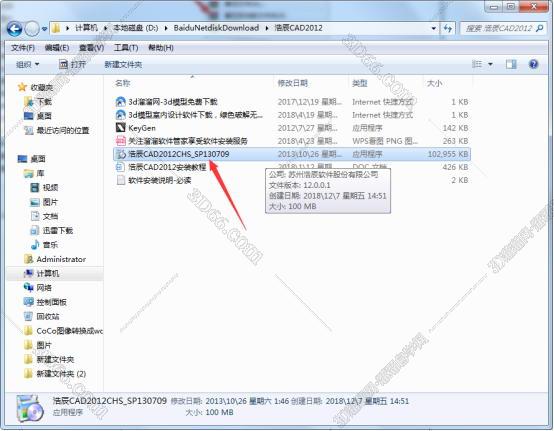Open 最近访问的位置 in sidebar
Image resolution: width=554 pixels, height=431 pixels.
(x=63, y=130)
